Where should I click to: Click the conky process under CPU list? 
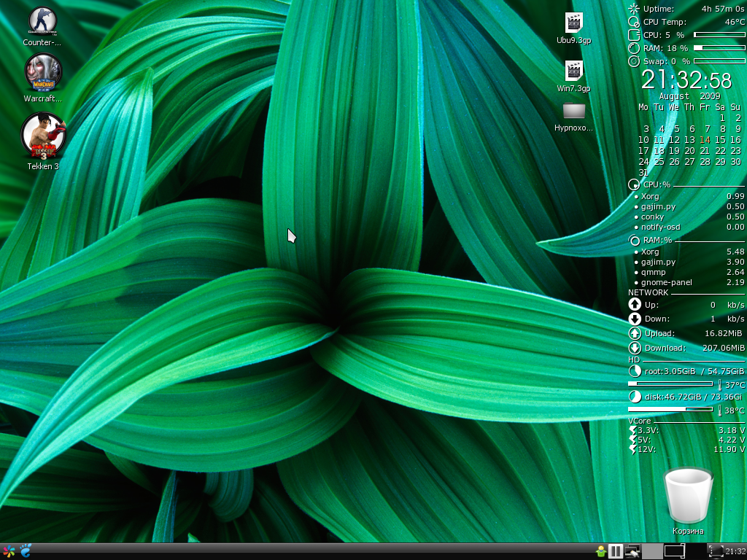(x=653, y=217)
